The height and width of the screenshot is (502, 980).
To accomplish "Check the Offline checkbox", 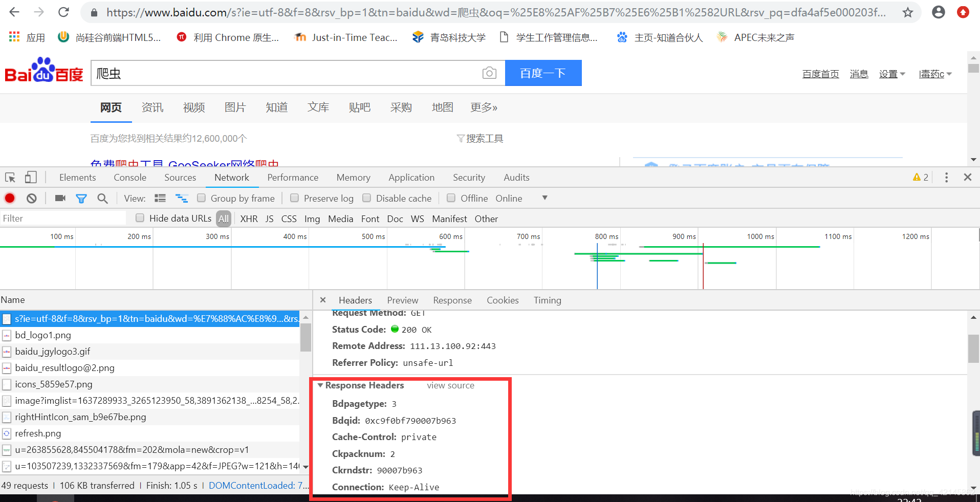I will click(451, 198).
